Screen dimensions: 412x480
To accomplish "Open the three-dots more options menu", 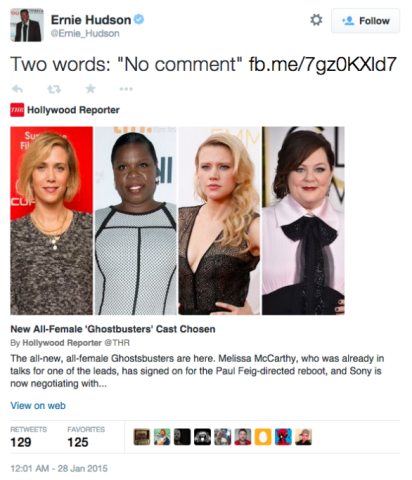I will click(126, 89).
